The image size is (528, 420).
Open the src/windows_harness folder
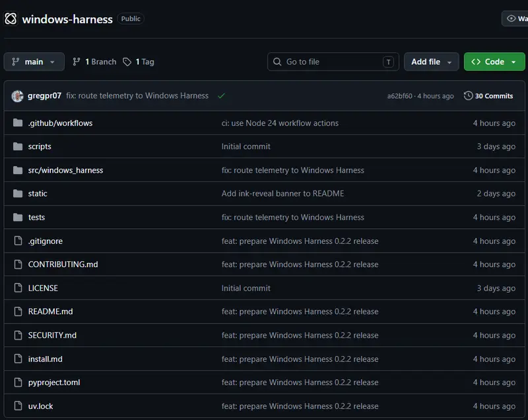pyautogui.click(x=65, y=170)
